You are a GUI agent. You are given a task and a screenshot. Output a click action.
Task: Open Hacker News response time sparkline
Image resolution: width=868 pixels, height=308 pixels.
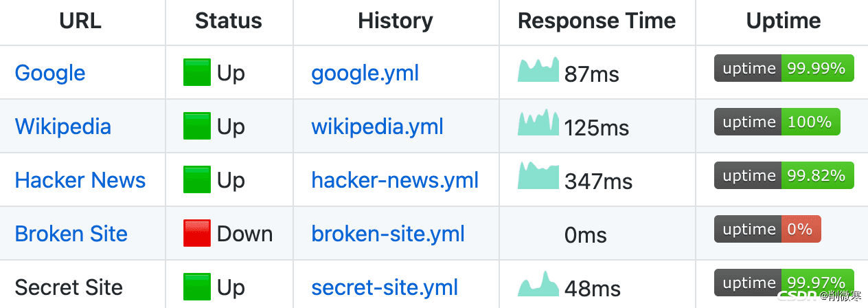tap(538, 176)
